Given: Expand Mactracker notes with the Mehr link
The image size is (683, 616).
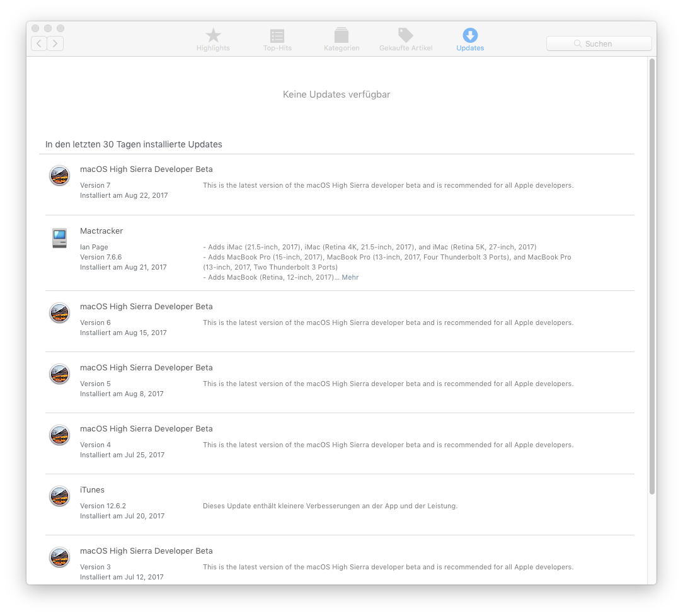Looking at the screenshot, I should tap(350, 277).
